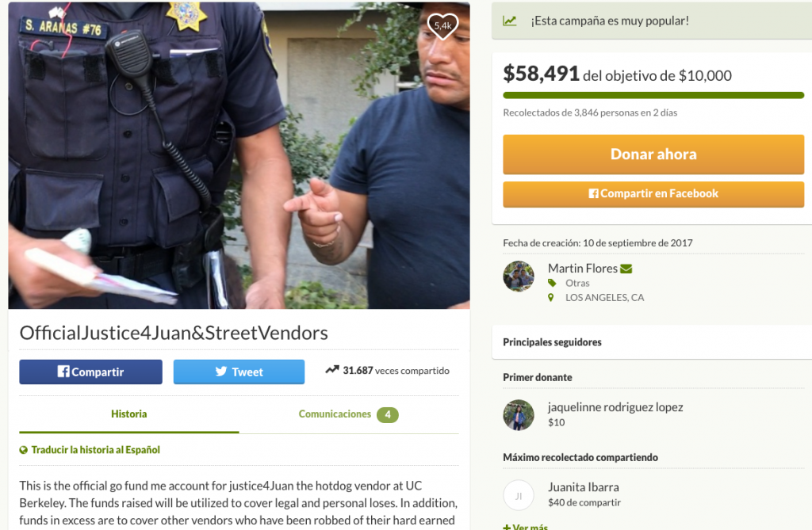Click the green fundraising progress bar
812x530 pixels.
coord(653,95)
